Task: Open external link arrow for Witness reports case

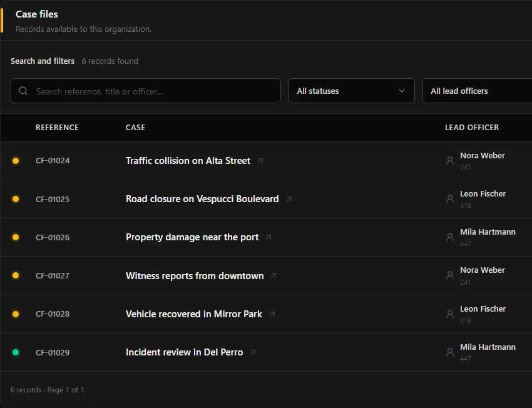Action: pos(274,275)
